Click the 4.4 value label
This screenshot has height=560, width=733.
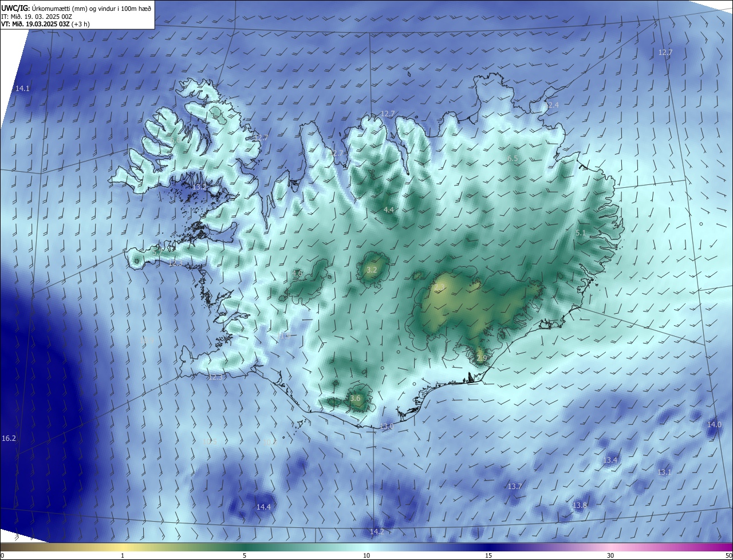pos(389,210)
